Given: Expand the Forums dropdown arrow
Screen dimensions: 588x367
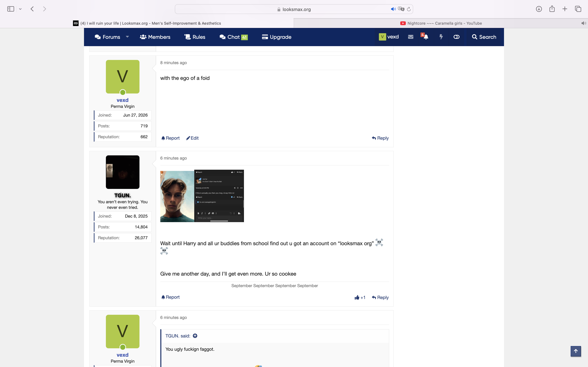Looking at the screenshot, I should click(127, 37).
